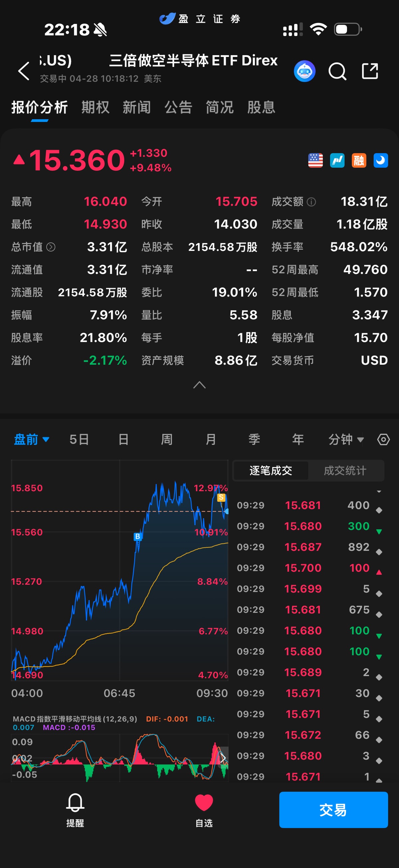Switch to 成交统计 view
The width and height of the screenshot is (399, 868).
[345, 470]
